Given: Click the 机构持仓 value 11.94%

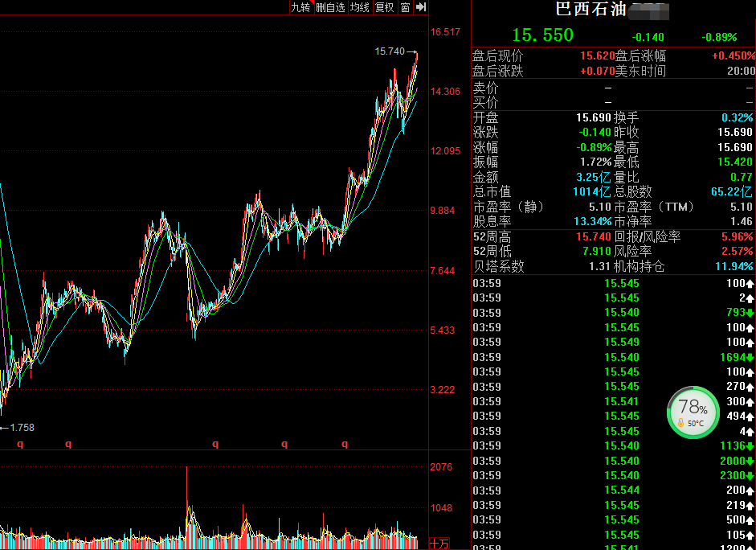Looking at the screenshot, I should pos(734,266).
